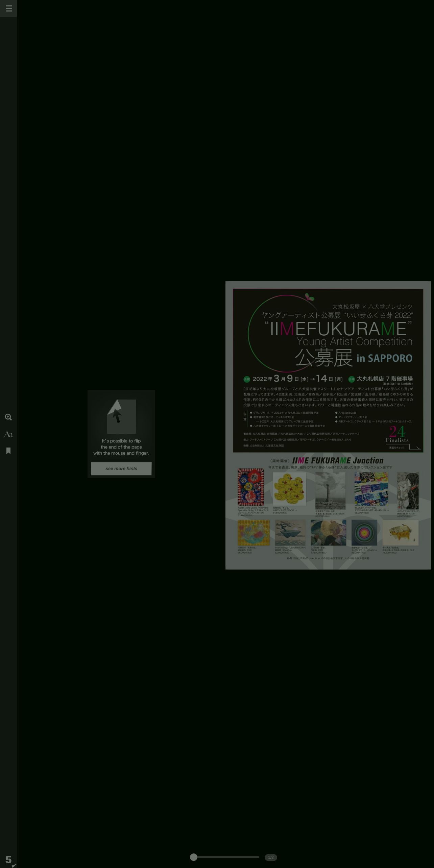Click 'in SAPPORO' text on the flyer
The width and height of the screenshot is (434, 868).
tap(385, 358)
